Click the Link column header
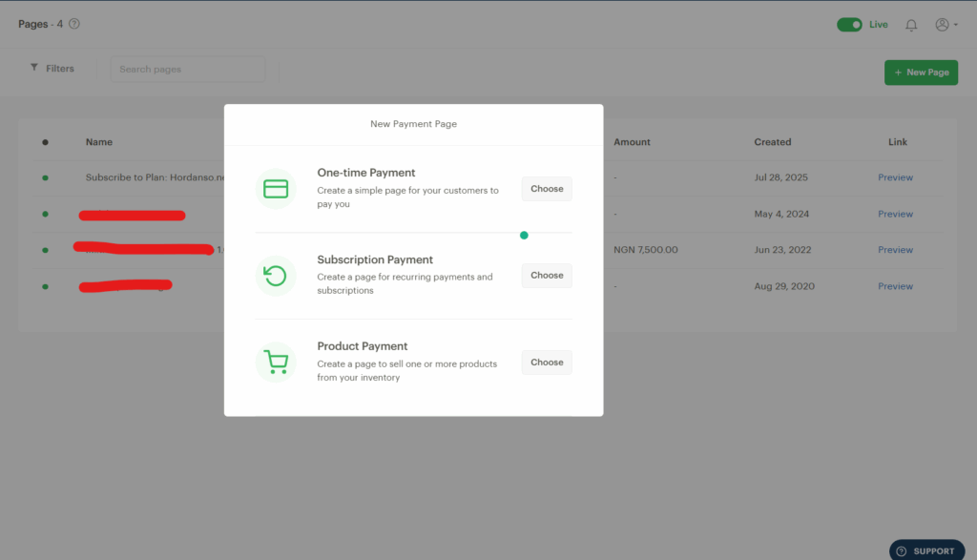The image size is (977, 560). click(897, 142)
